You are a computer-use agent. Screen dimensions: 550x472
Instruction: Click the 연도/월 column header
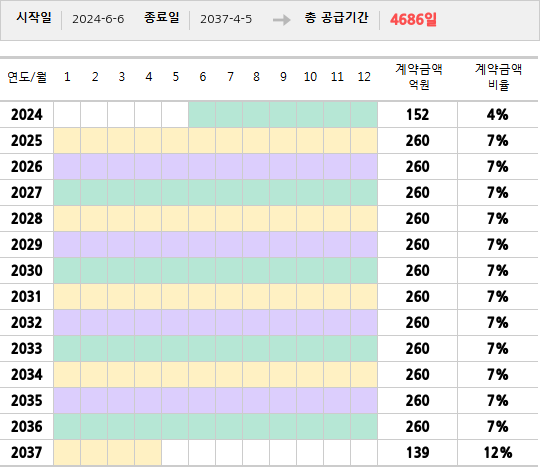27,77
